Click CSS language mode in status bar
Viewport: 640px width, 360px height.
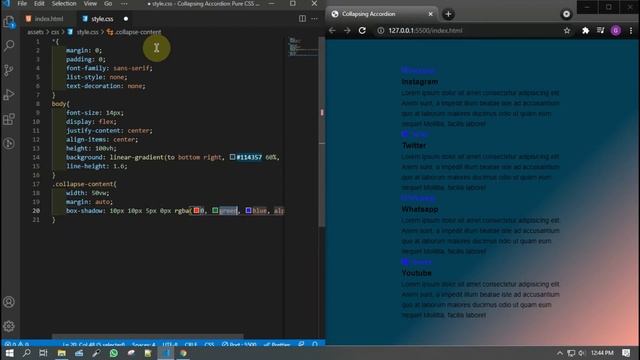click(x=209, y=345)
